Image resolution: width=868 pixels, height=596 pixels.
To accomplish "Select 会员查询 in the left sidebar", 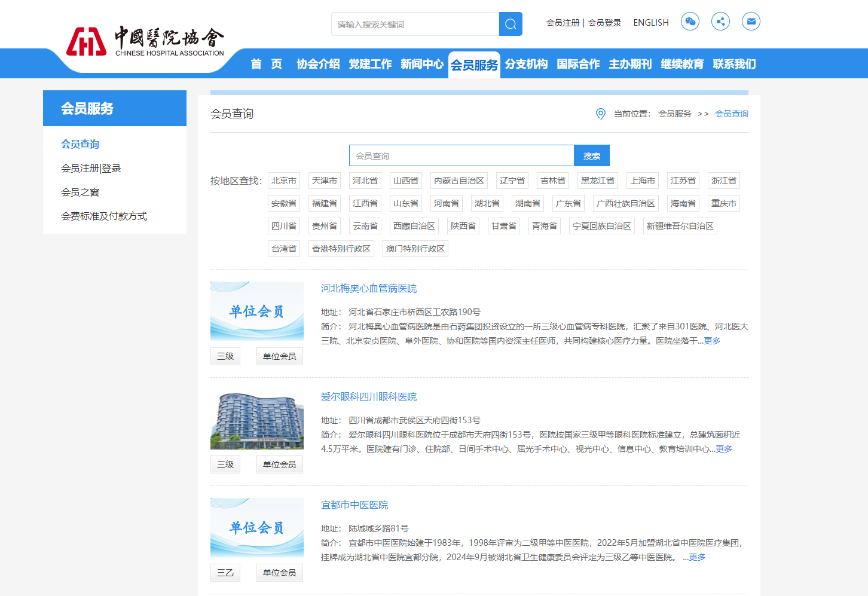I will (80, 144).
